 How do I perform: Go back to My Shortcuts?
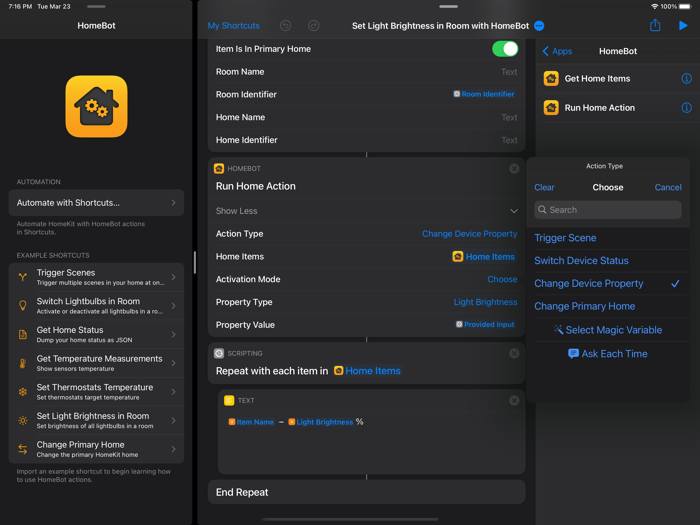[x=233, y=25]
